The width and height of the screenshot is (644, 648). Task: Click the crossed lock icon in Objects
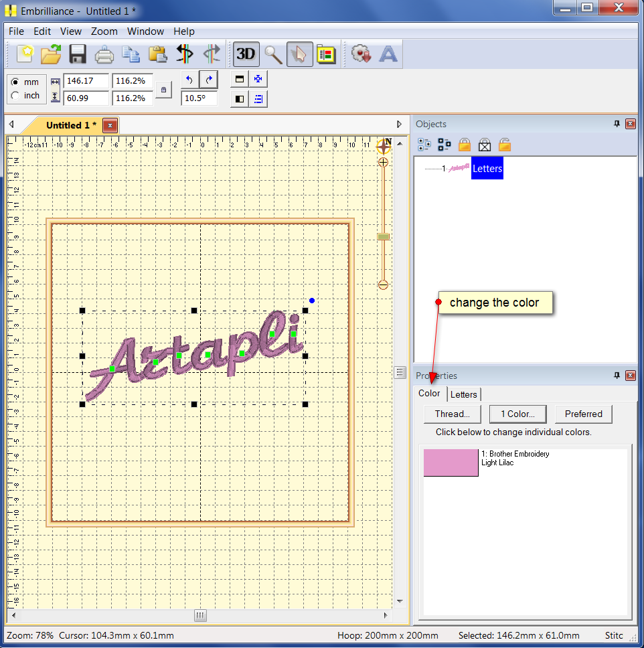point(485,145)
